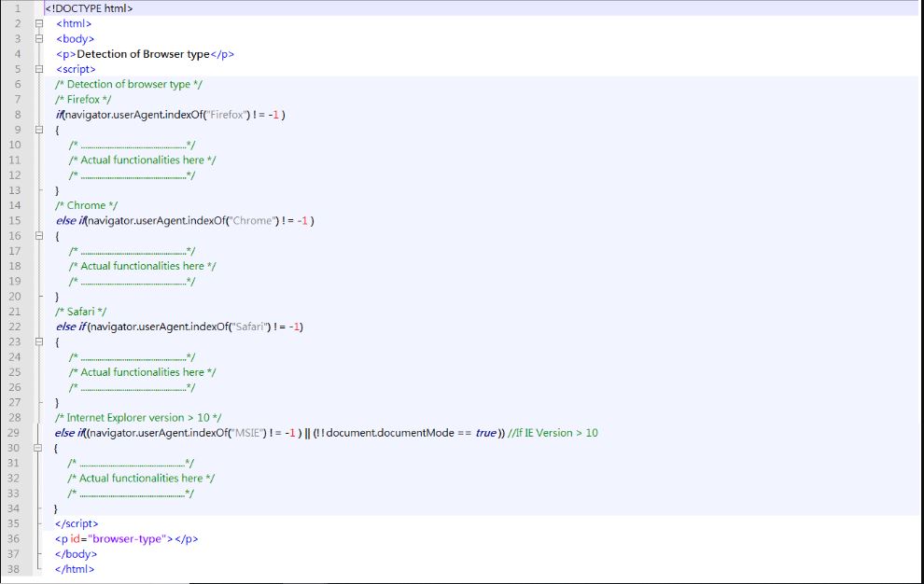Collapse the script block fold marker
Viewport: 924px width, 584px height.
tap(38, 69)
